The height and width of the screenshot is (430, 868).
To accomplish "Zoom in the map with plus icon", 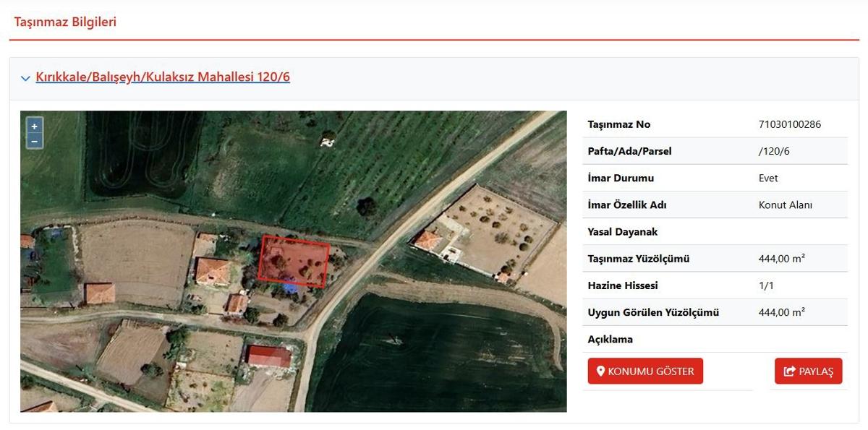I will click(34, 126).
